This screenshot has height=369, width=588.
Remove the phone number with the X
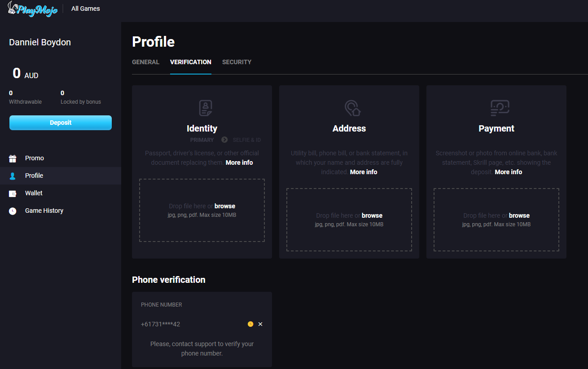[260, 324]
